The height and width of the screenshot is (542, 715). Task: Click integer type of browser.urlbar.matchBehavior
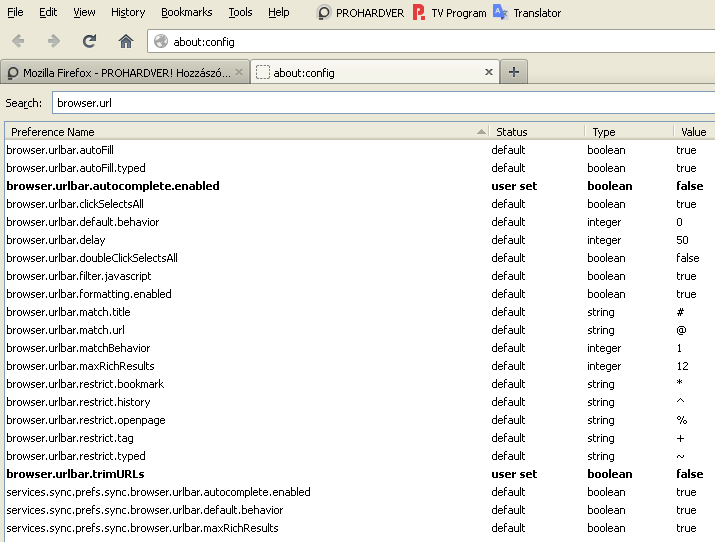pyautogui.click(x=604, y=348)
